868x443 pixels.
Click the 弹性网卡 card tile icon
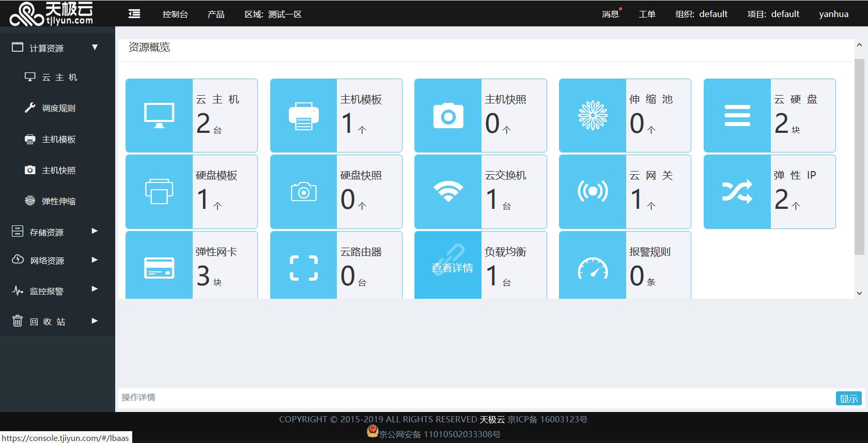159,268
